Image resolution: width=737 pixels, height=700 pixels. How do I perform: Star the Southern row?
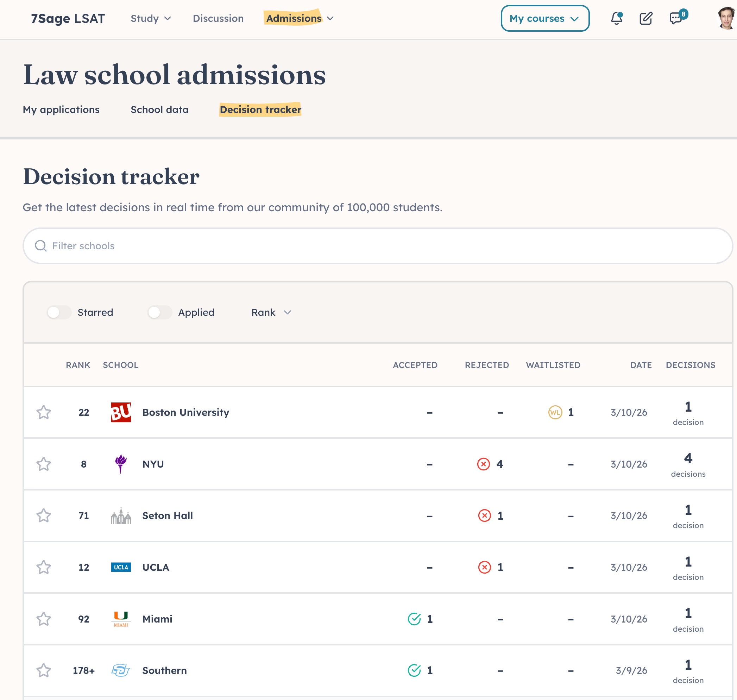[44, 670]
